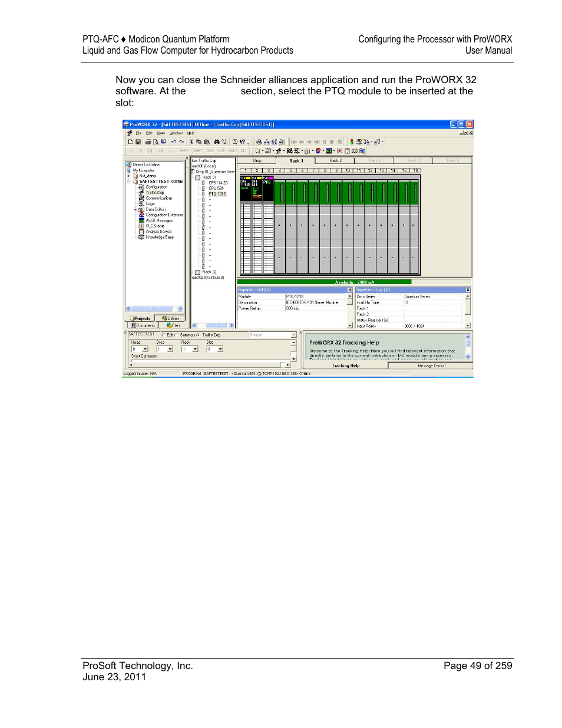The width and height of the screenshot is (562, 728).
Task: Collapse the Rack 01 node
Action: 191,177
